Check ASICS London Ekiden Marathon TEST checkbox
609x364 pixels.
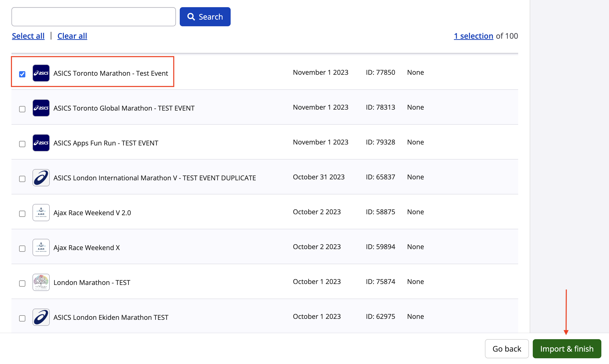pos(22,318)
